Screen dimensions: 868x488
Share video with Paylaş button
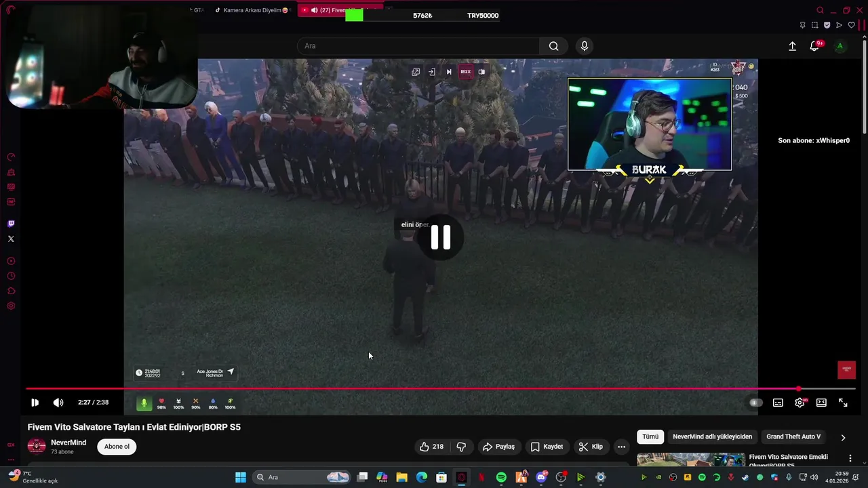(498, 447)
